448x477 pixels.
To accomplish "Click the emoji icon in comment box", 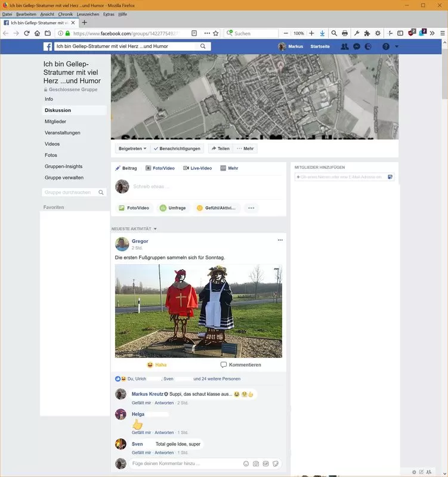I will tap(246, 463).
